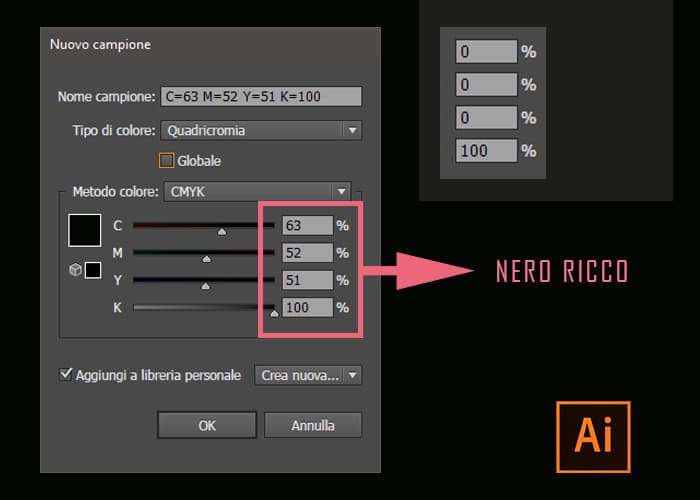The height and width of the screenshot is (500, 700).
Task: Click the K value field showing 100
Action: [x=308, y=307]
